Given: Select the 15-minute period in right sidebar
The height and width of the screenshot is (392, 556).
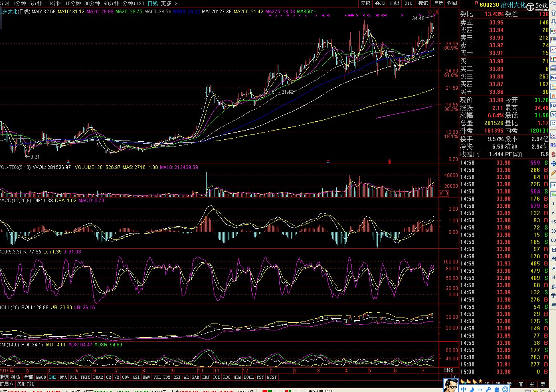Looking at the screenshot, I should tap(553, 222).
